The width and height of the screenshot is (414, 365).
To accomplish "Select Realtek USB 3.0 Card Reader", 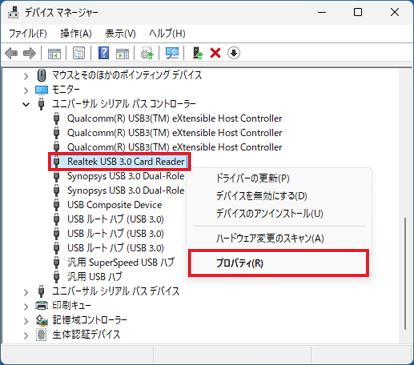I will tap(126, 162).
